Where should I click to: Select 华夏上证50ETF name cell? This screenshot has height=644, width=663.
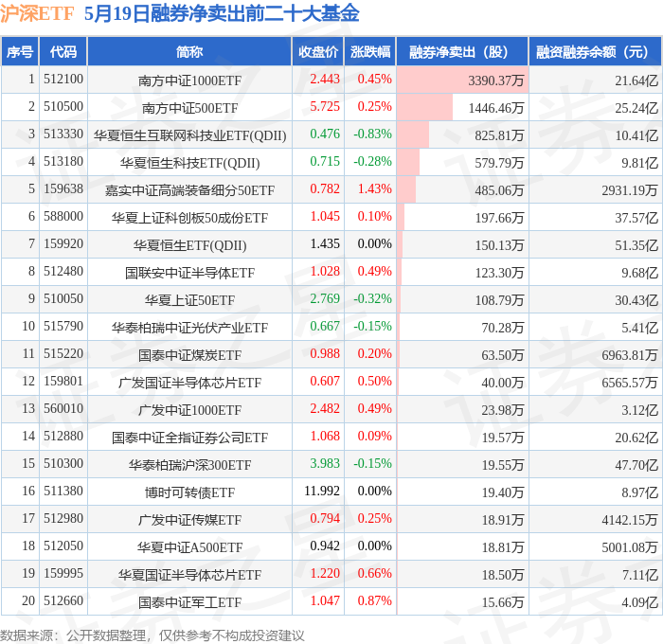[189, 300]
